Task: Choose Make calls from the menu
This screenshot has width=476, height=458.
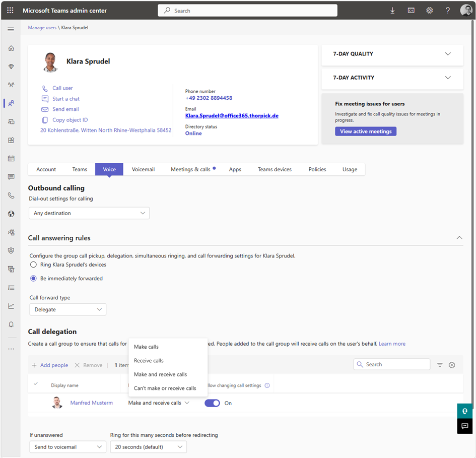Action: point(168,347)
